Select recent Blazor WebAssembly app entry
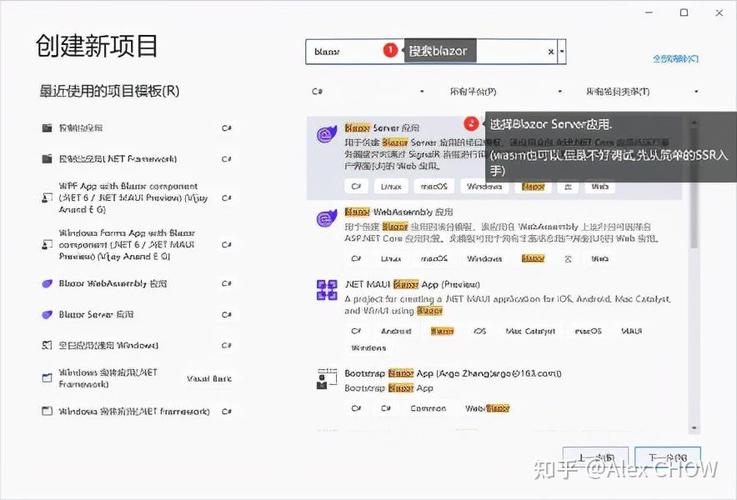Screen dimensions: 737x500 (137, 283)
